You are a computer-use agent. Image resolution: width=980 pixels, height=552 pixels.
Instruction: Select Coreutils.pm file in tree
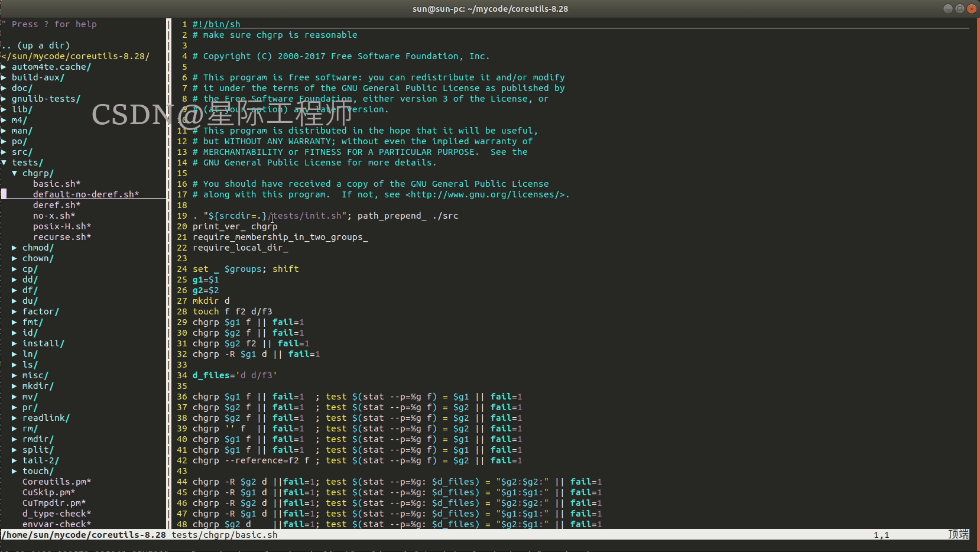coord(57,482)
